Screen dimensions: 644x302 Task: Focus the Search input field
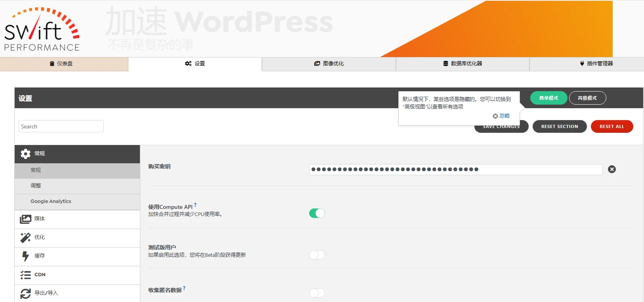coord(61,126)
